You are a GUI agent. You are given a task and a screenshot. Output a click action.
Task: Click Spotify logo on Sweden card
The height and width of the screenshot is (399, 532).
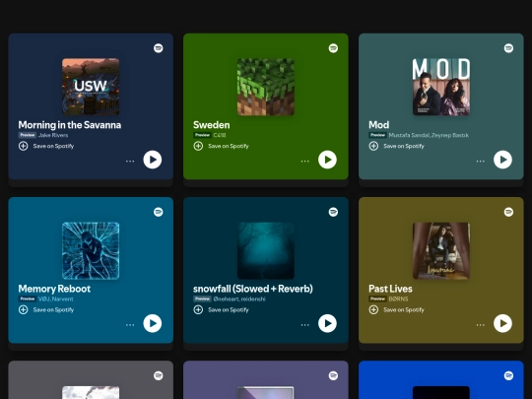coord(333,48)
